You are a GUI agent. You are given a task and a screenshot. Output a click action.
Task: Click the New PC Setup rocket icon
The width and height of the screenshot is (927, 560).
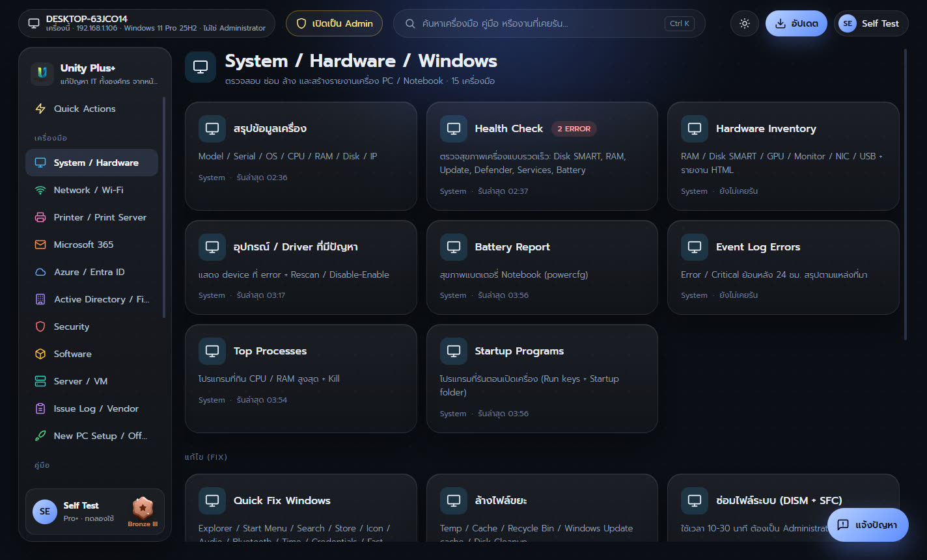[40, 436]
